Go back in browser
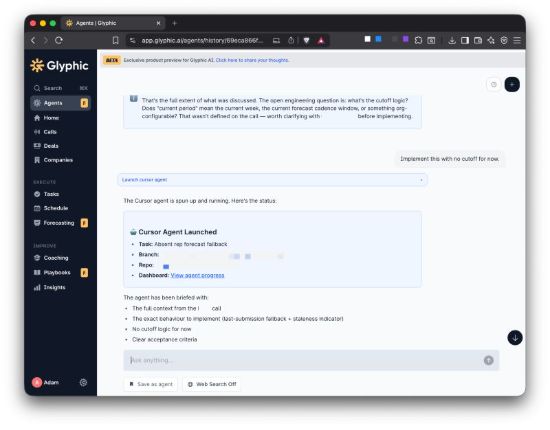This screenshot has height=430, width=550. coord(33,40)
